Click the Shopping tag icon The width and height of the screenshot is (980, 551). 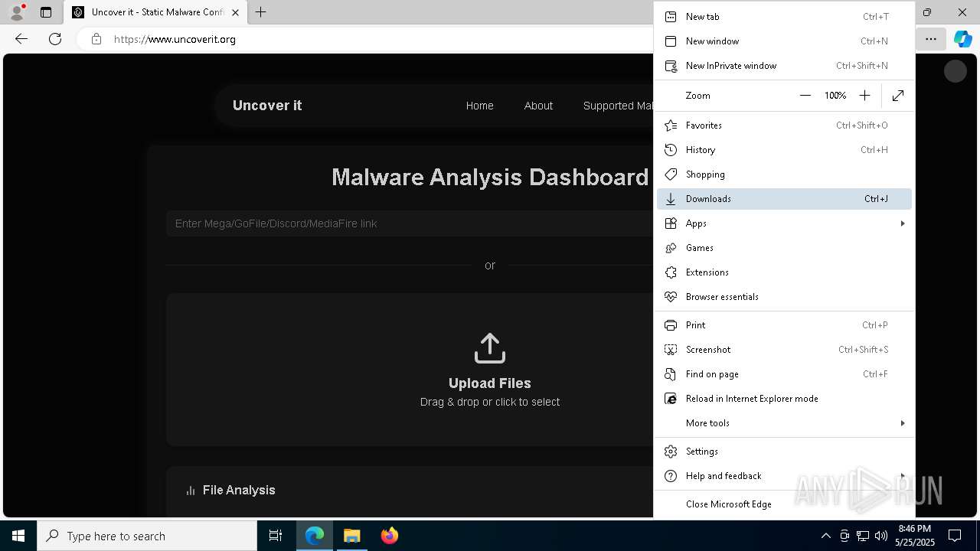click(671, 174)
